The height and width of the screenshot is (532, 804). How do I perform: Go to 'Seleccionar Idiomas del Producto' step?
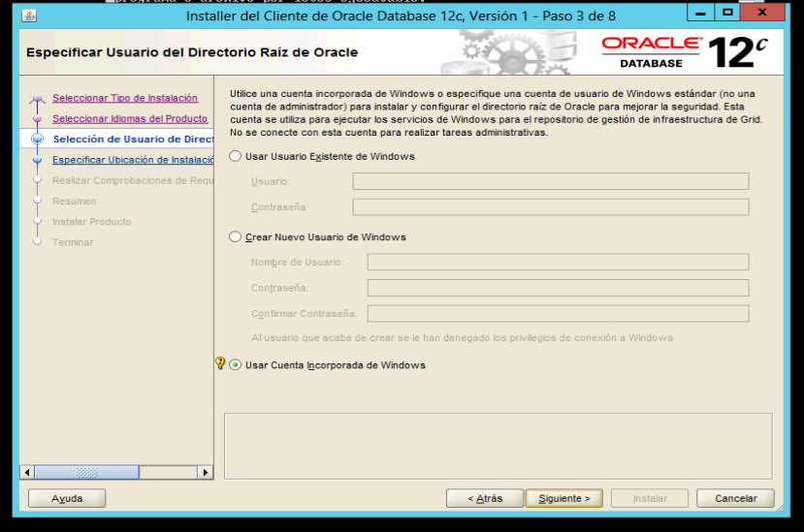[129, 118]
